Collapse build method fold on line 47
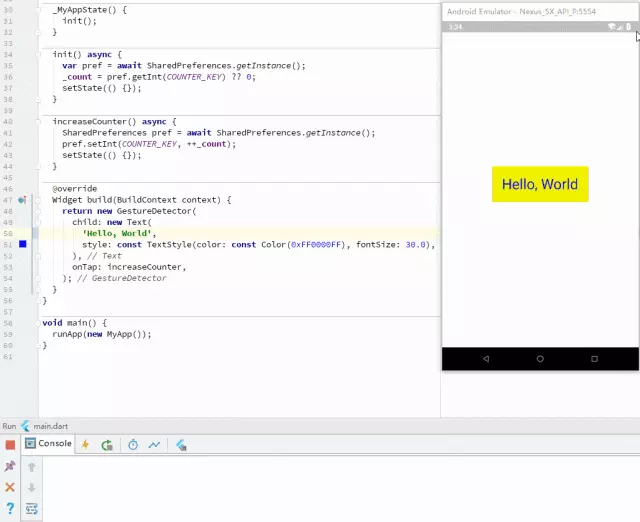640x522 pixels. pyautogui.click(x=38, y=200)
